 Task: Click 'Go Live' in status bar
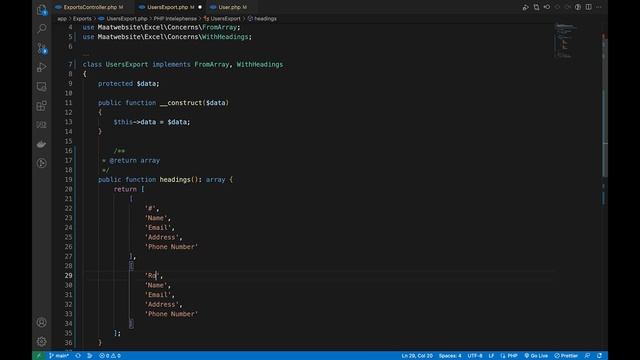536,356
